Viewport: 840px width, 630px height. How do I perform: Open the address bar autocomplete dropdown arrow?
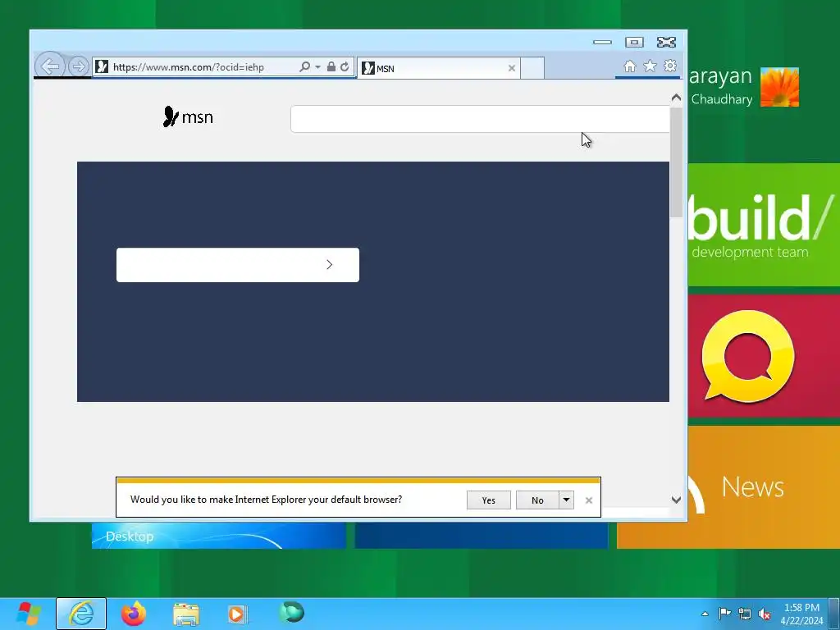click(x=317, y=67)
